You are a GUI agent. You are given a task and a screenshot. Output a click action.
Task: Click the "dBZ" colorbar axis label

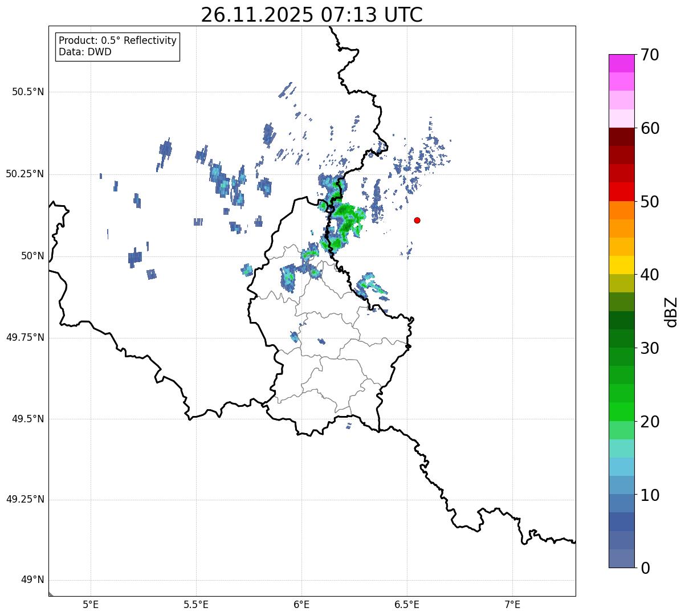coord(671,312)
